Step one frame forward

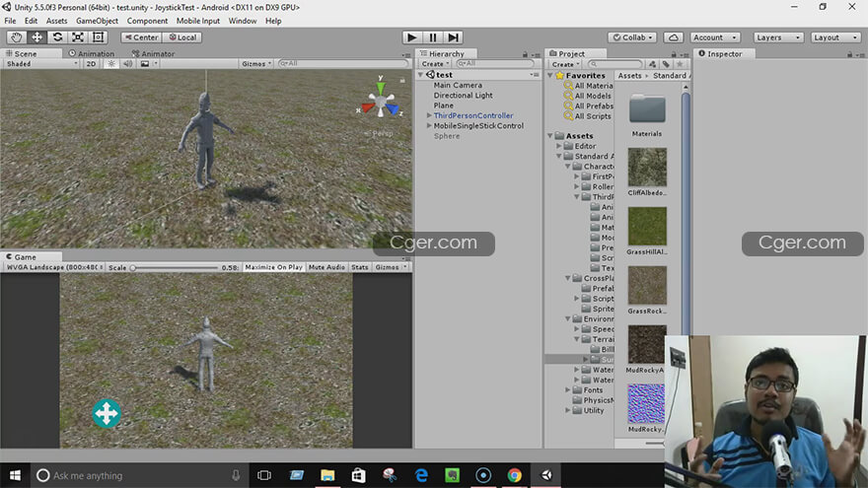[x=453, y=37]
